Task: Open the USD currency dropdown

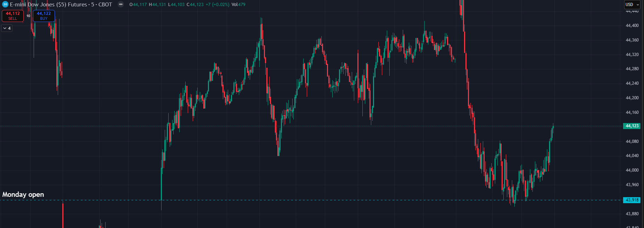Action: [x=632, y=5]
